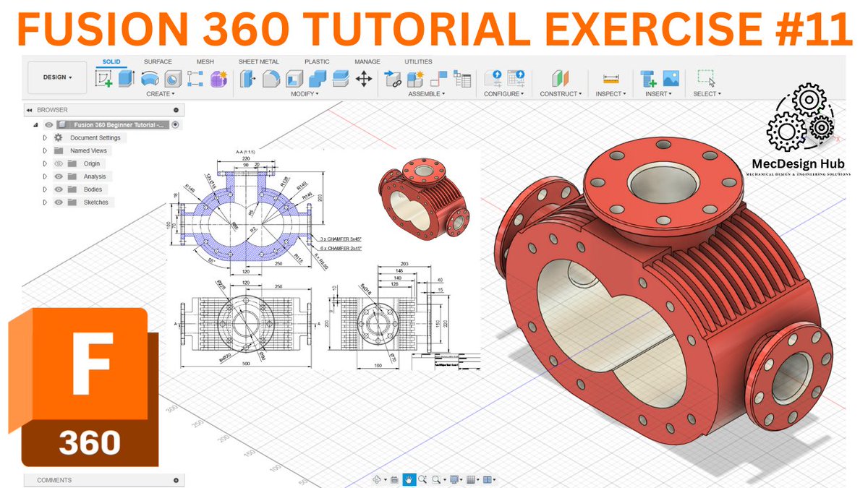Select the Extrude tool

click(127, 78)
